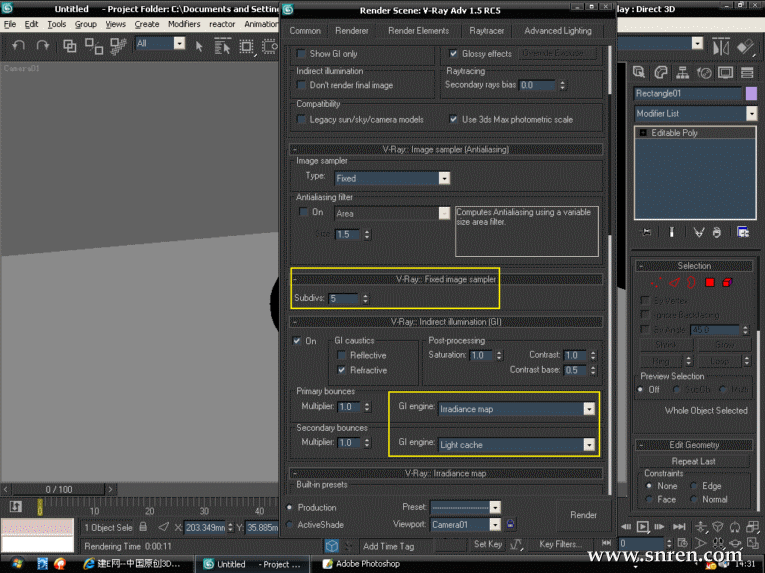Open the Utilities command panel tab
Image resolution: width=765 pixels, height=573 pixels.
[747, 73]
